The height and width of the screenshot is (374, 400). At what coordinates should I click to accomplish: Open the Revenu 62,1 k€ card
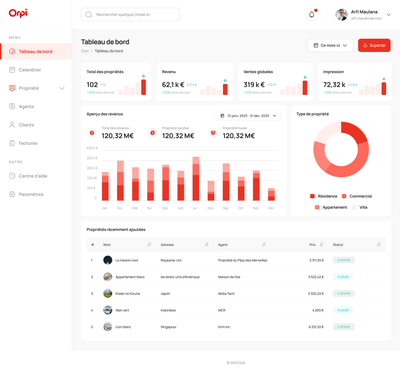click(194, 82)
